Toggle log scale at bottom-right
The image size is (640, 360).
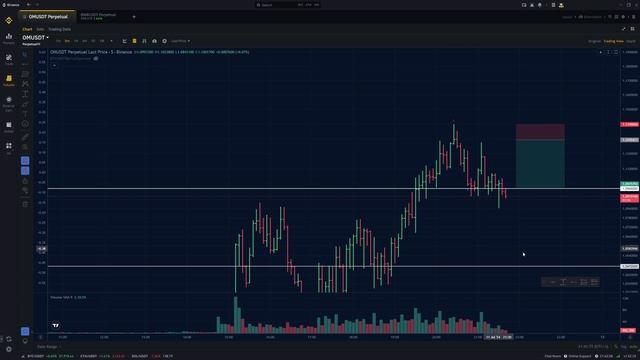click(623, 347)
